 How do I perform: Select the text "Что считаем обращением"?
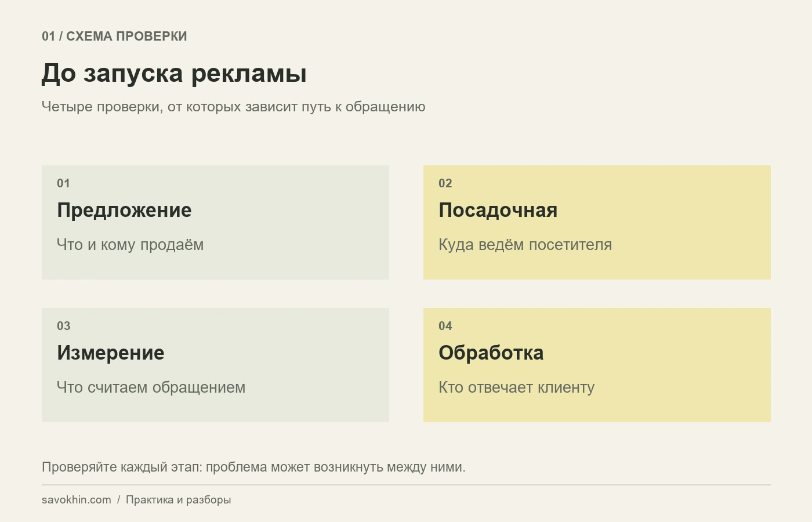(x=151, y=387)
